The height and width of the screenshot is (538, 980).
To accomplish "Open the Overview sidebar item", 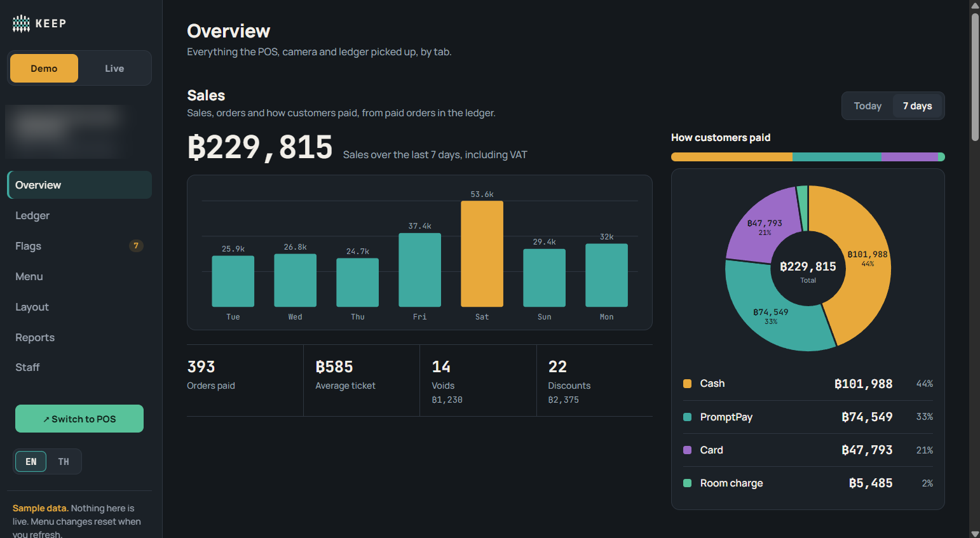I will click(x=79, y=185).
